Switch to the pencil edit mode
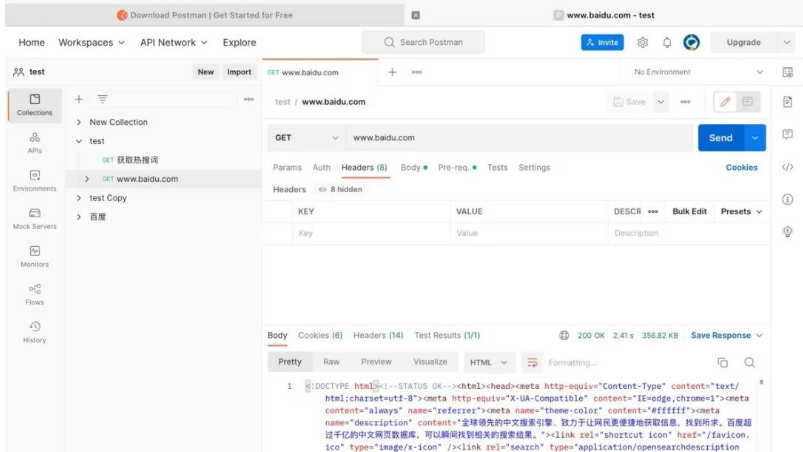This screenshot has width=803, height=452. tap(725, 102)
